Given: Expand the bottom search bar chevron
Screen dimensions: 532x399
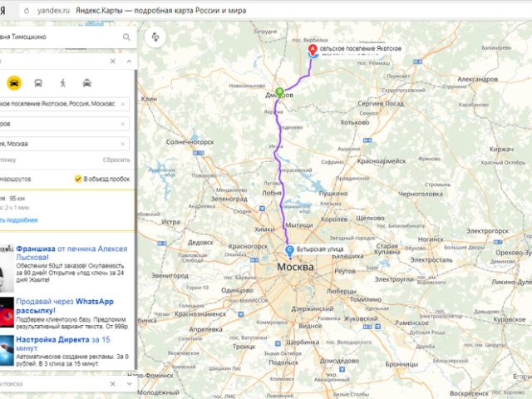Looking at the screenshot, I should tap(130, 384).
